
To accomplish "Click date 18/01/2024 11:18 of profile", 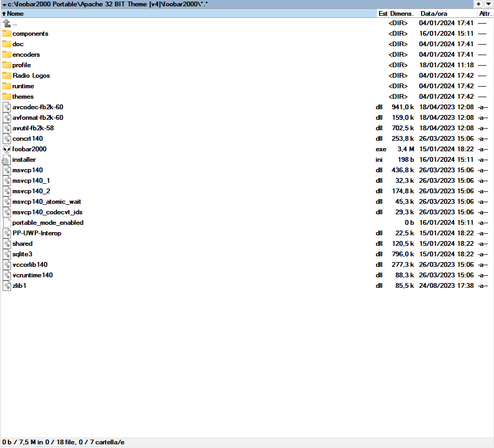I will pyautogui.click(x=446, y=65).
